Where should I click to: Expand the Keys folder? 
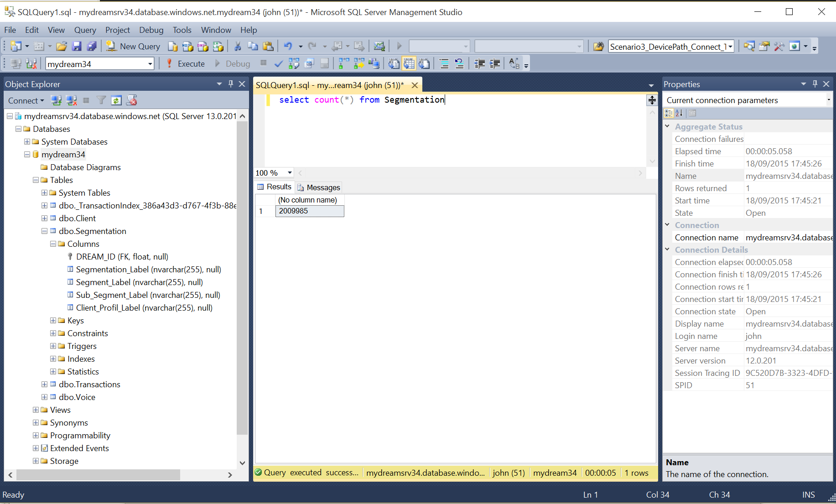[53, 321]
